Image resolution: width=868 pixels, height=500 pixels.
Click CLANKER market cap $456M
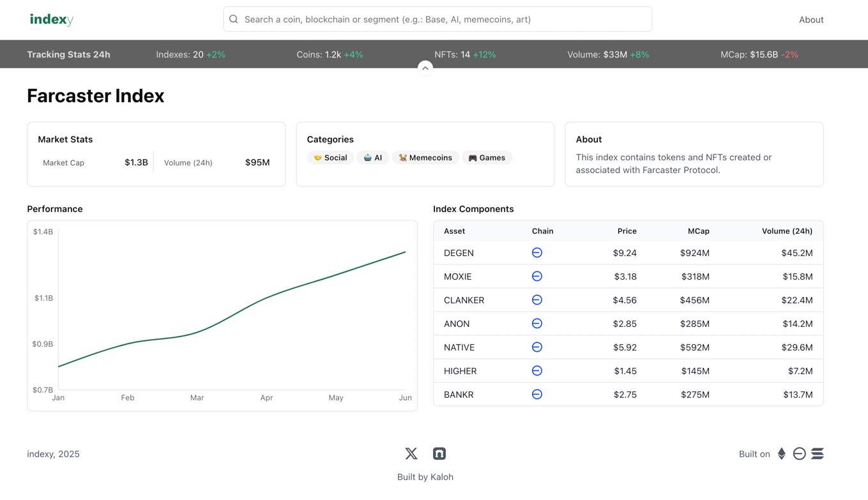pos(695,300)
